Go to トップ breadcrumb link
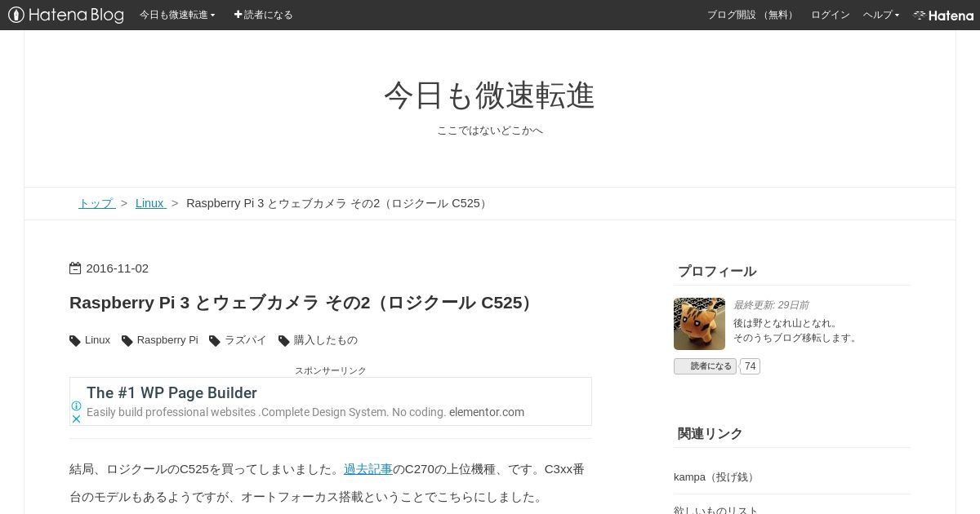Viewport: 980px width, 514px height. (x=96, y=203)
